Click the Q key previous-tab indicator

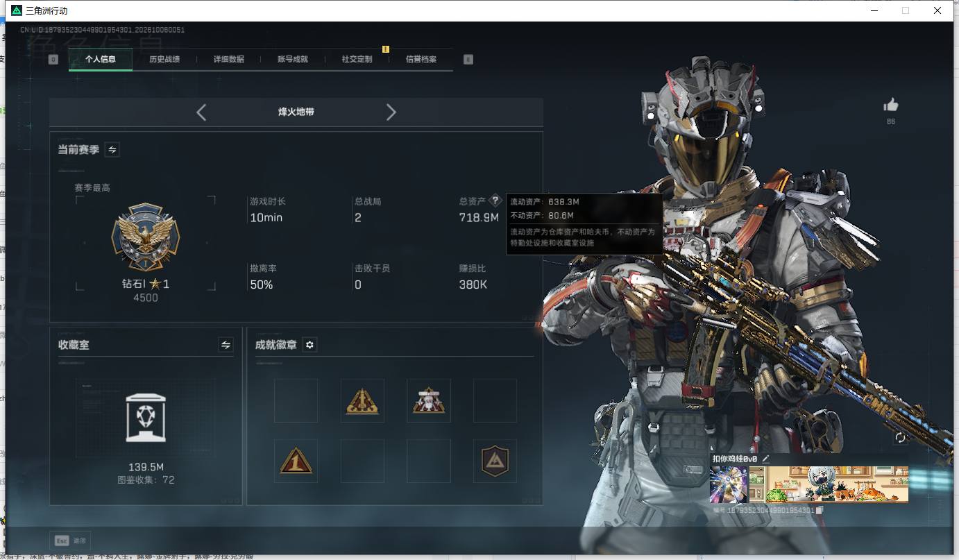coord(53,60)
